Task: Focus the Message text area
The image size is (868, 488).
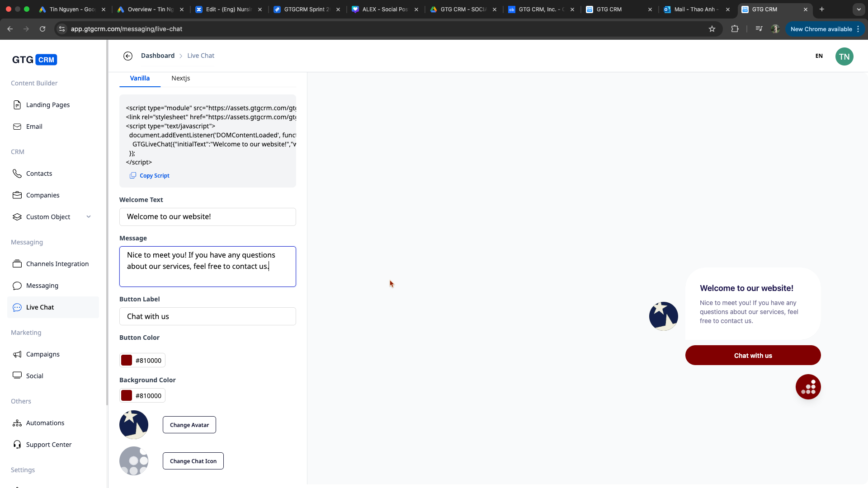Action: point(208,267)
